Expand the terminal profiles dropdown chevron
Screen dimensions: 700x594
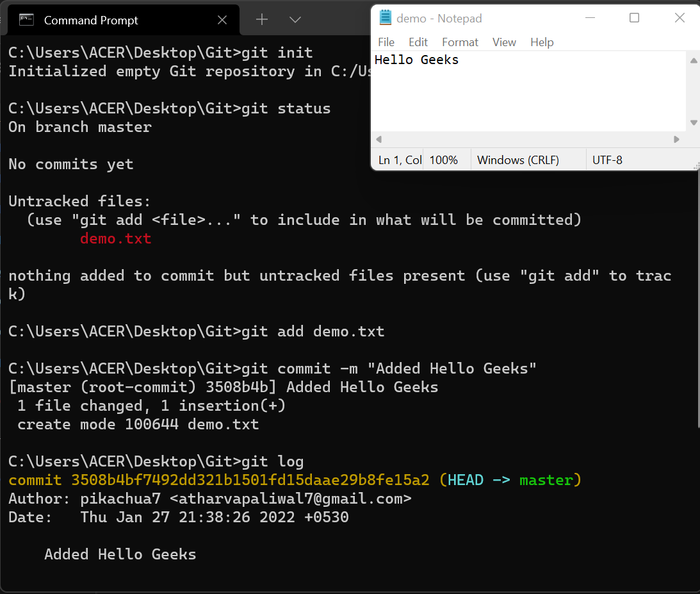(295, 20)
